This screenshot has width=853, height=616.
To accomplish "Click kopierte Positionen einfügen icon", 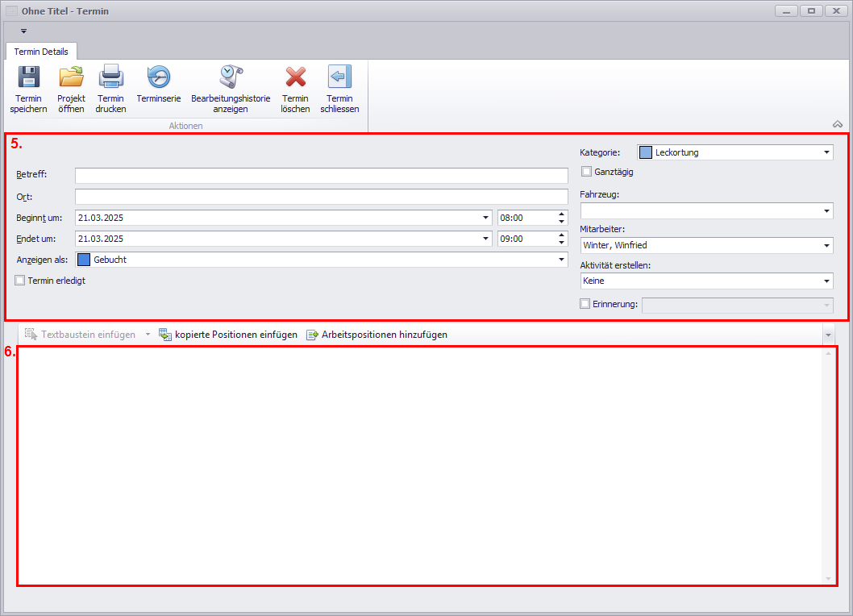I will point(165,335).
